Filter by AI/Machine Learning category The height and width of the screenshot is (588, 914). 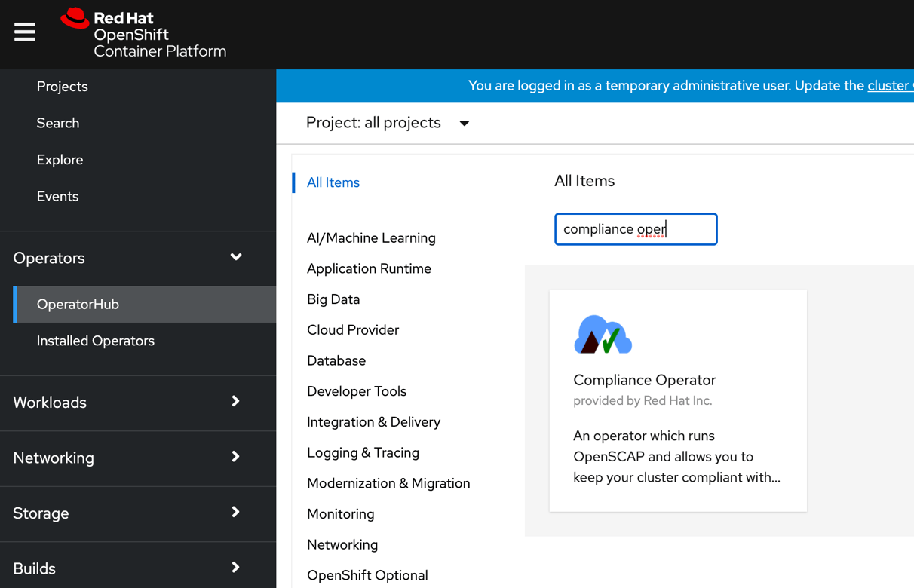click(371, 238)
